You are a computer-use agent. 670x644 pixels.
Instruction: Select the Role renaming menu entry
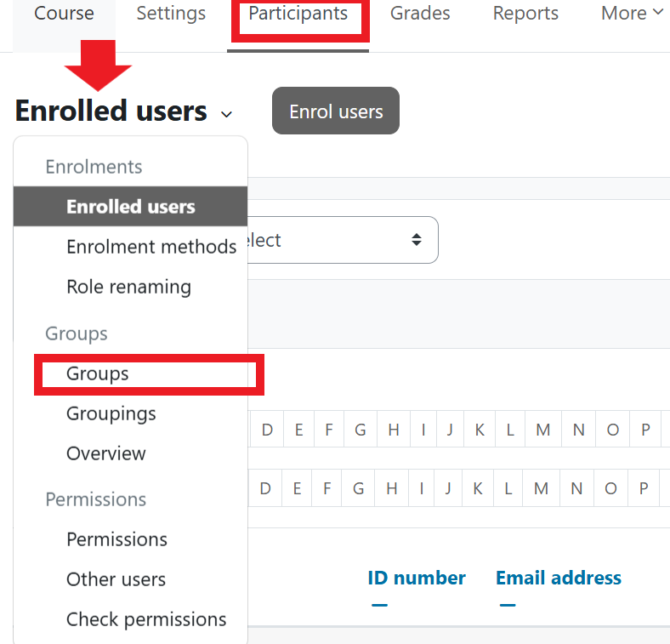click(128, 287)
